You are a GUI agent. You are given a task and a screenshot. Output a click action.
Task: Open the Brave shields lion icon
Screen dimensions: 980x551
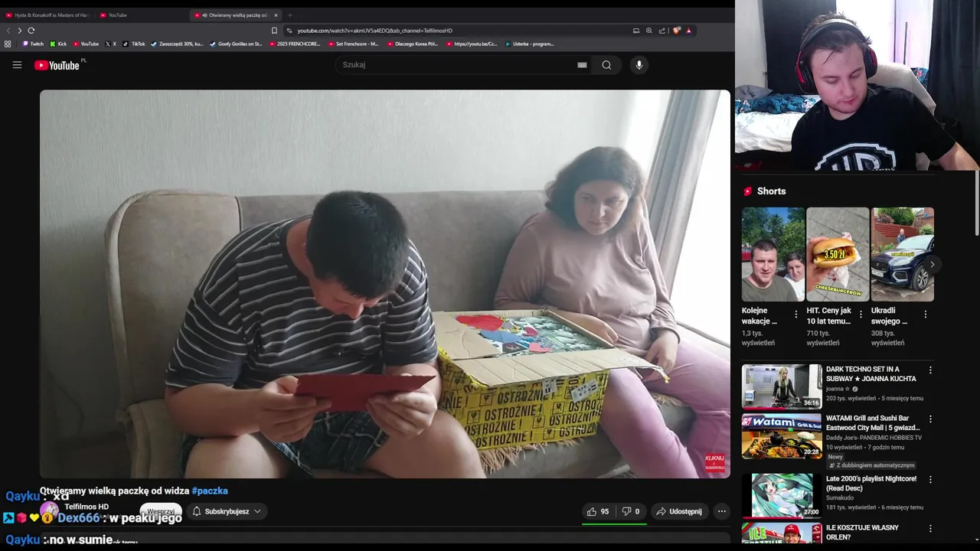coord(677,31)
